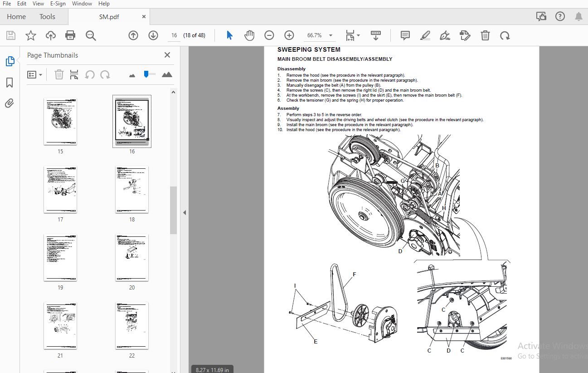
Task: Open the read mode keyboard icon
Action: pyautogui.click(x=376, y=35)
